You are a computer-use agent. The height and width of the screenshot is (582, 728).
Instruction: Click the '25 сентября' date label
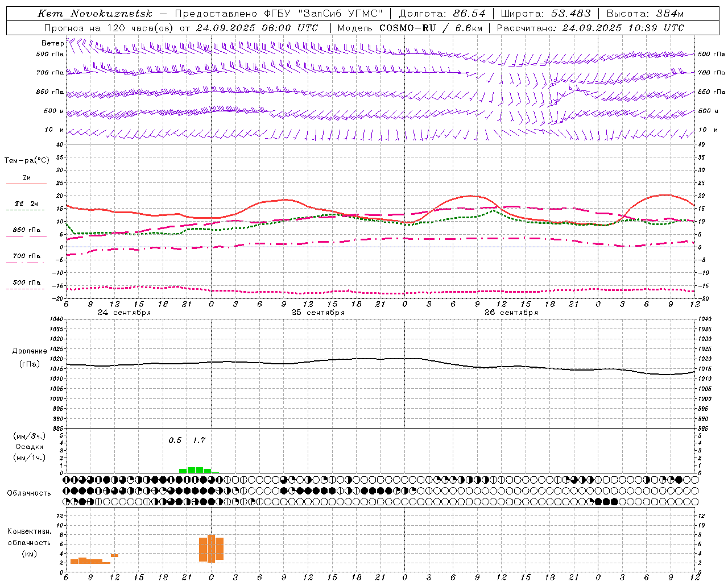318,313
